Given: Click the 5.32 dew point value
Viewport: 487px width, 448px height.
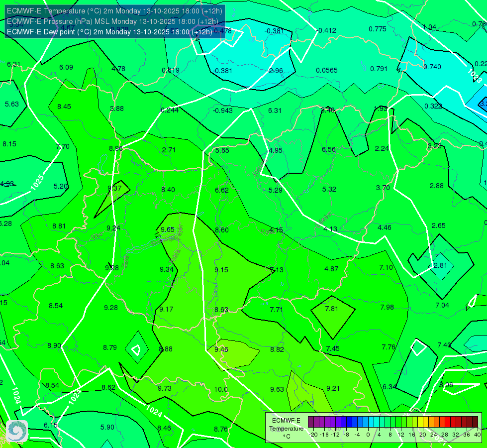Looking at the screenshot, I should coord(329,189).
